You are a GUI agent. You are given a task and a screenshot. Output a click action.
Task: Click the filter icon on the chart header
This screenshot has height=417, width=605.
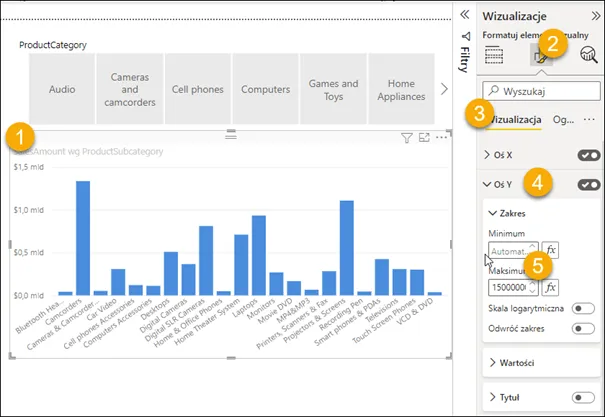407,138
